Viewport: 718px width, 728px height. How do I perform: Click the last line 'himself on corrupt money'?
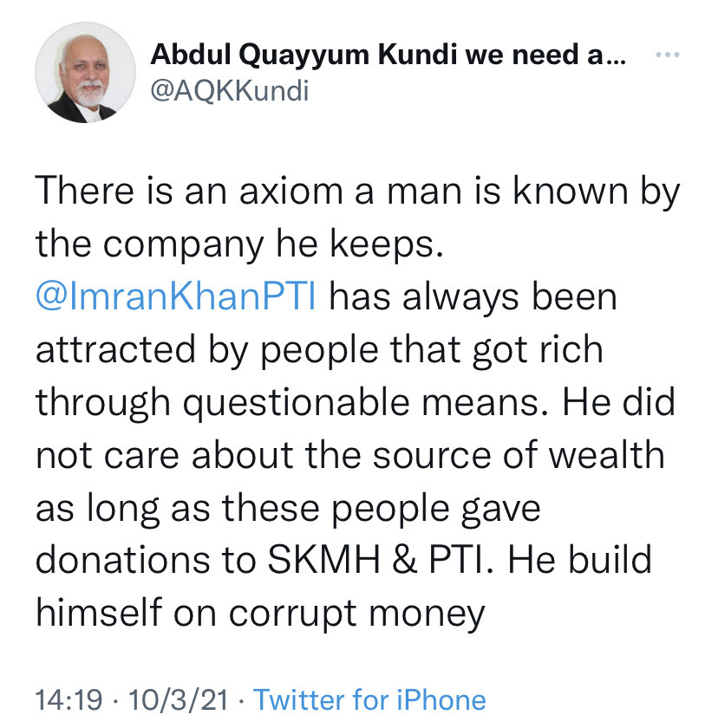tap(260, 614)
